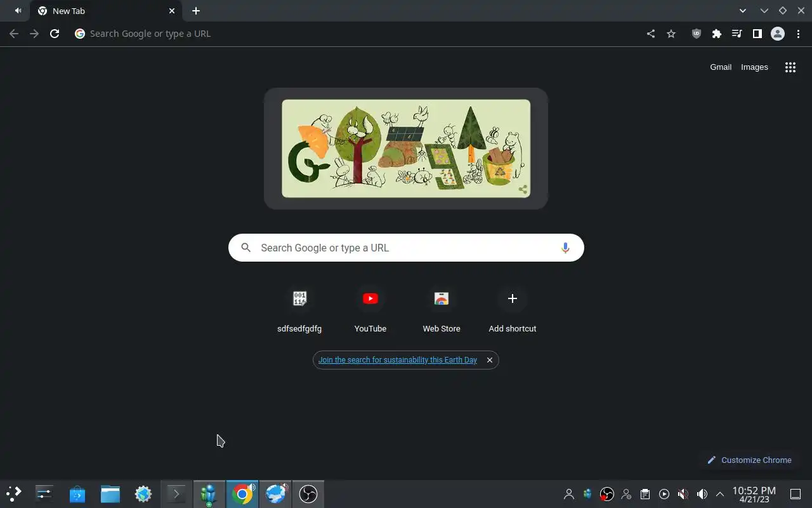Open the uBlock Origin extension icon
This screenshot has width=812, height=508.
(x=697, y=34)
